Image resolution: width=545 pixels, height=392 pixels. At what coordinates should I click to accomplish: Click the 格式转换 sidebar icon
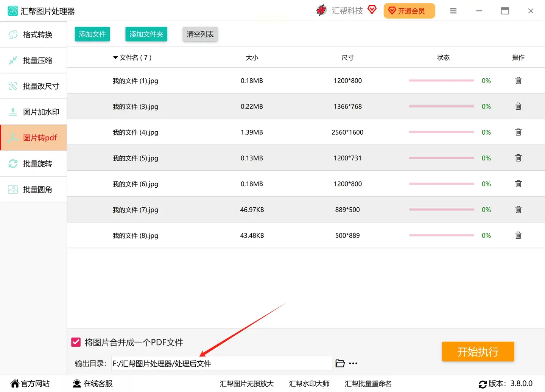click(x=13, y=34)
